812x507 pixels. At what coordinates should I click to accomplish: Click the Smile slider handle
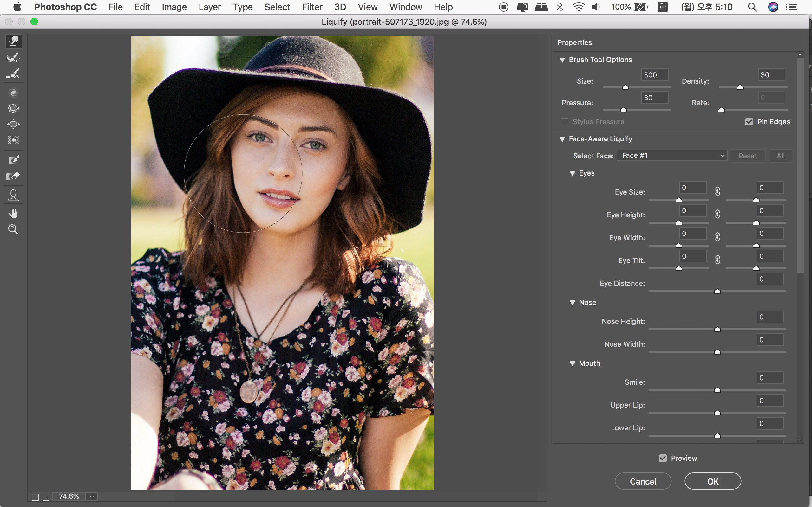pos(717,390)
